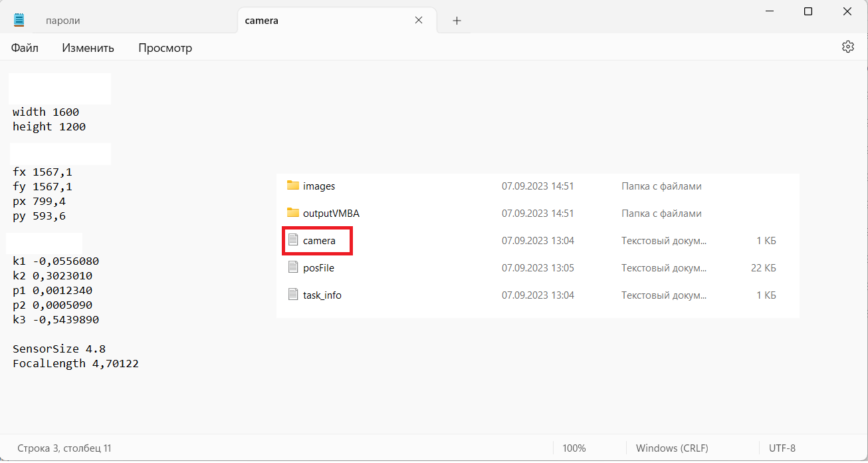Open the Просмотр menu
The height and width of the screenshot is (463, 868).
pos(165,48)
